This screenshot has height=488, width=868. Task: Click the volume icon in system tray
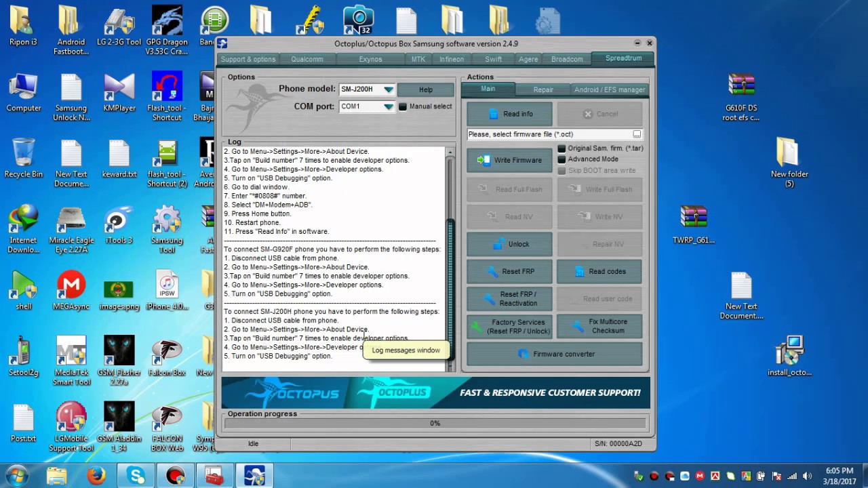(808, 476)
